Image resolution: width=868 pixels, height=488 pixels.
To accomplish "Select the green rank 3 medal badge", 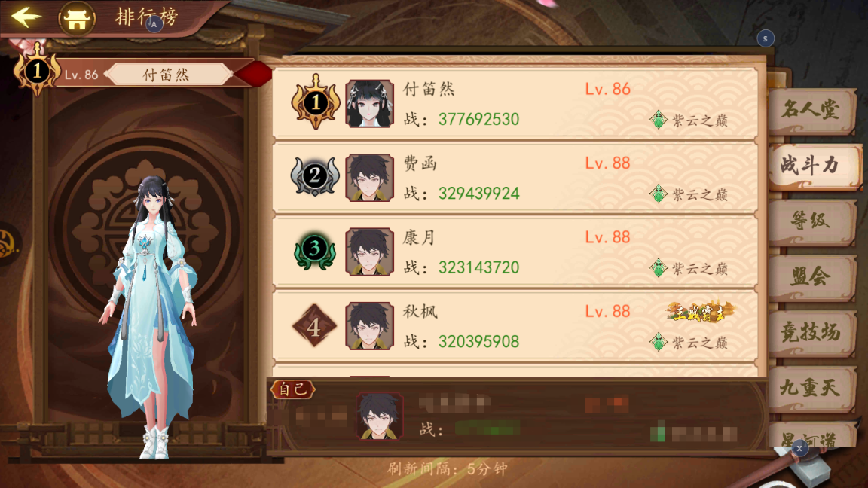I will pyautogui.click(x=314, y=250).
